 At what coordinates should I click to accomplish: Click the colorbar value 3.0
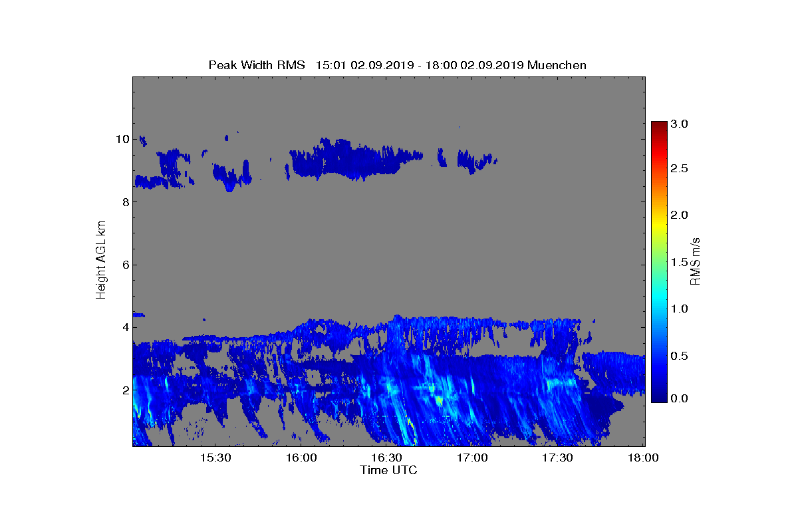click(x=680, y=124)
